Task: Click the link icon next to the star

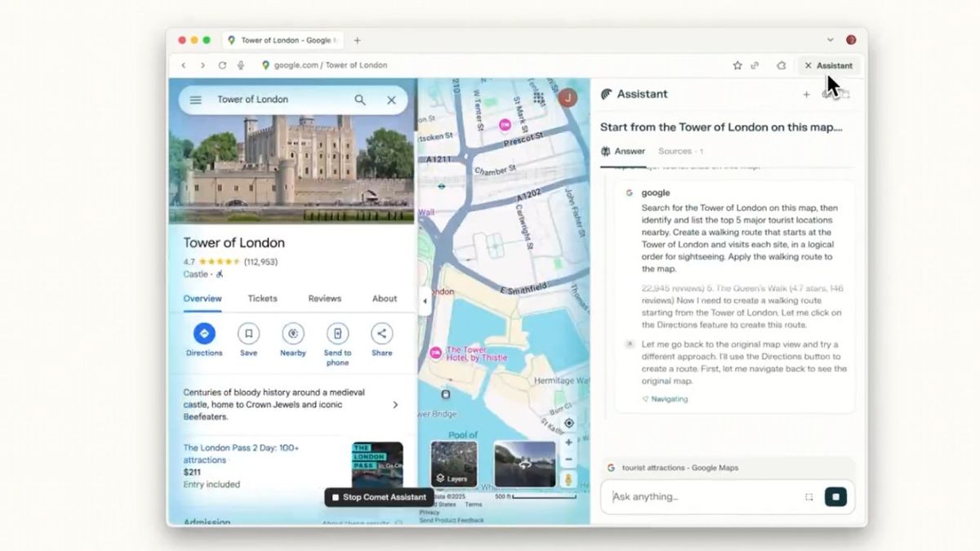Action: click(755, 65)
